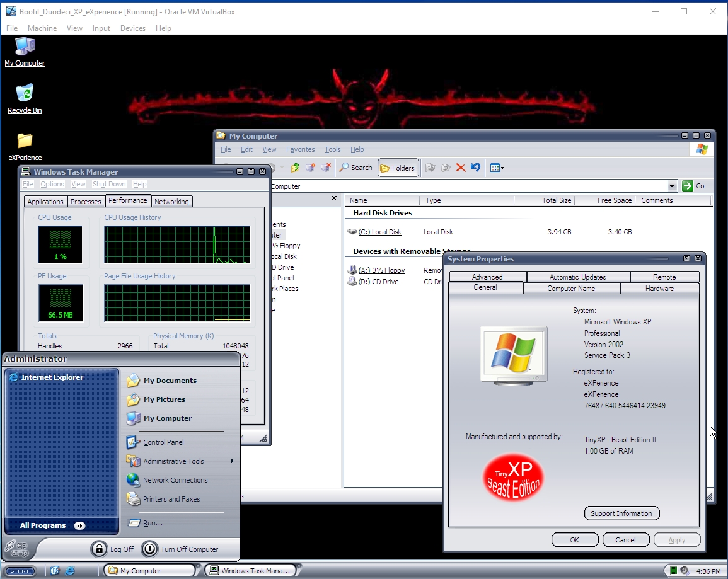This screenshot has height=579, width=728.
Task: Open Network Connections from the Start menu
Action: pyautogui.click(x=167, y=480)
